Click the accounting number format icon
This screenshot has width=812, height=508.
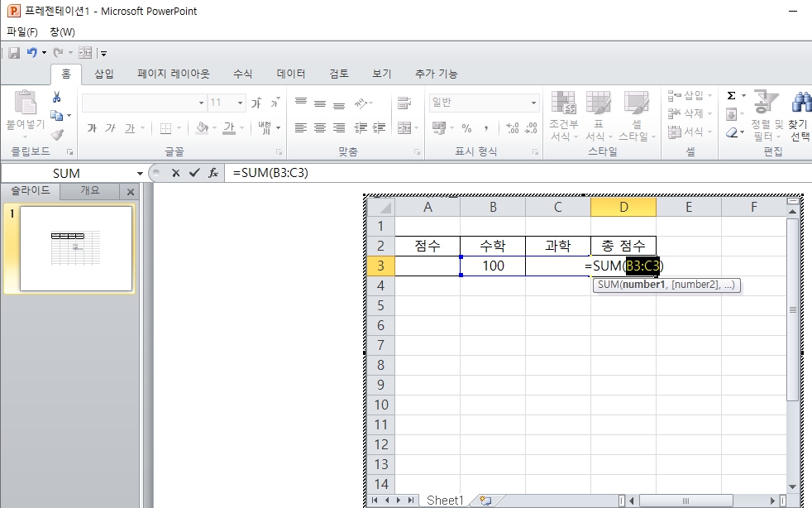438,128
